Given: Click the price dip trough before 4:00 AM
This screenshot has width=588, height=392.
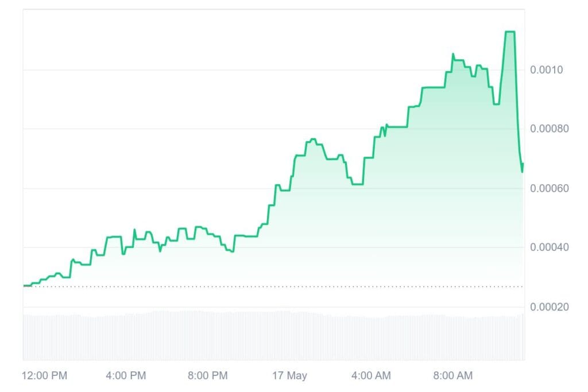Looking at the screenshot, I should (357, 184).
